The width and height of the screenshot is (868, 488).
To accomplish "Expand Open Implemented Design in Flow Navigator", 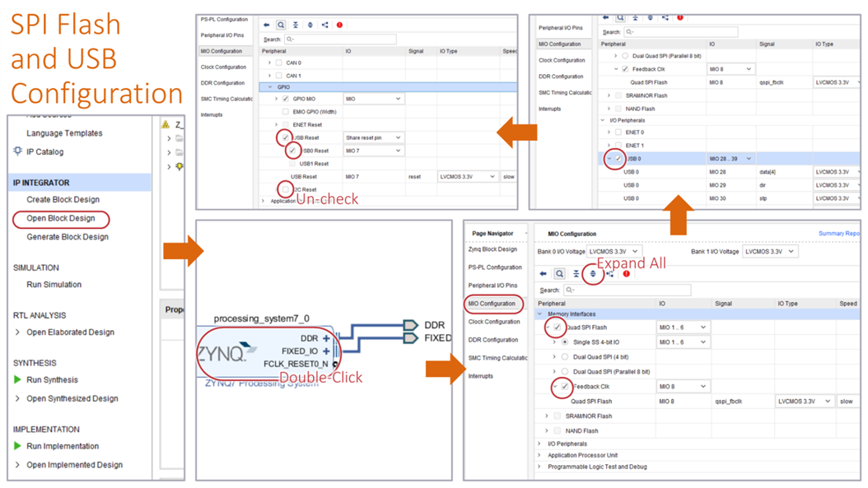I will (x=17, y=465).
